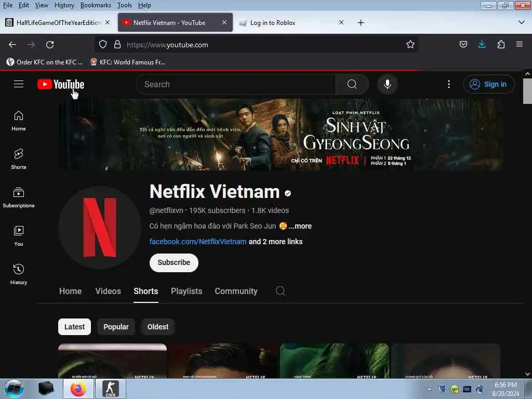The image size is (532, 399).
Task: Open a new browser tab
Action: tap(361, 23)
